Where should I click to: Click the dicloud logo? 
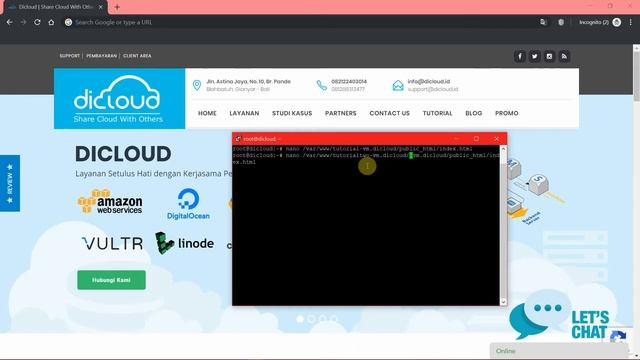click(119, 98)
